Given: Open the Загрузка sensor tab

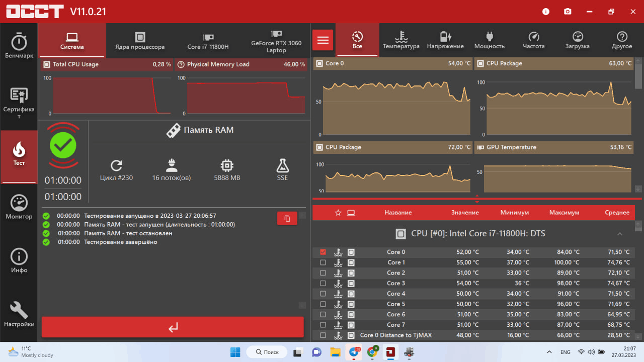Looking at the screenshot, I should coord(578,40).
